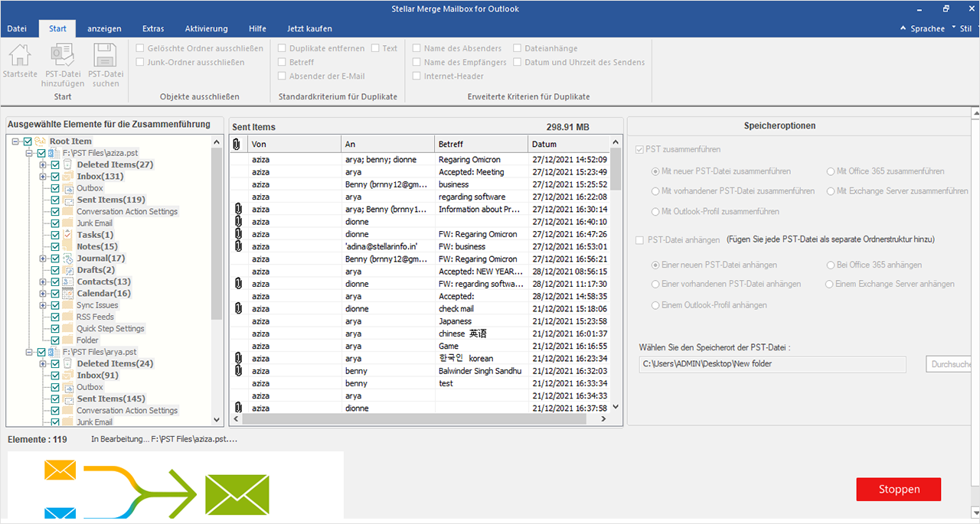Click the Deleted Items(24) trash icon
980x524 pixels.
(x=67, y=363)
